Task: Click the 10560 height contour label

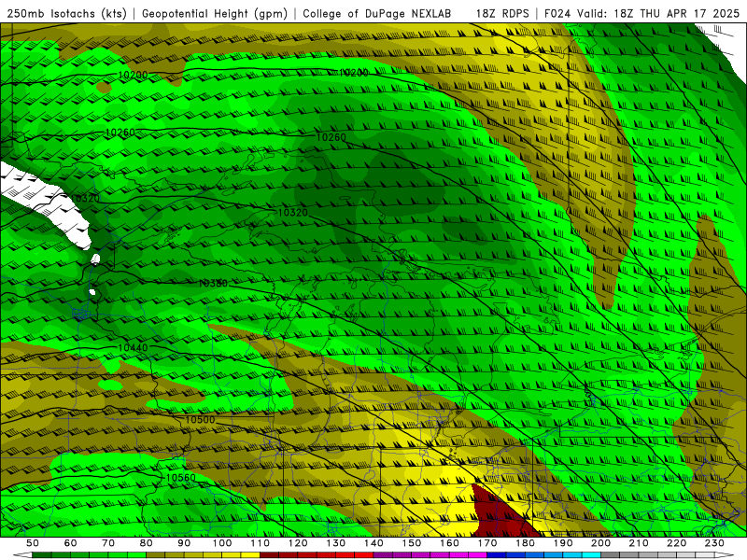Action: tap(180, 478)
